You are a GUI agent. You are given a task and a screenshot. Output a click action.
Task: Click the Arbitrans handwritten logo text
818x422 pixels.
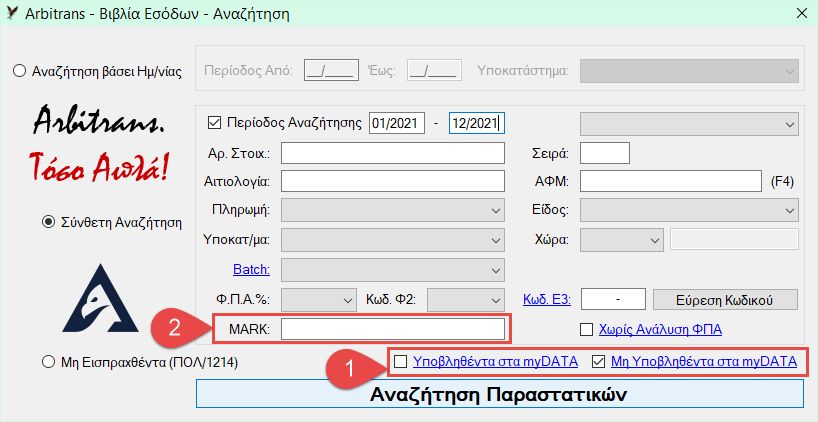coord(99,118)
